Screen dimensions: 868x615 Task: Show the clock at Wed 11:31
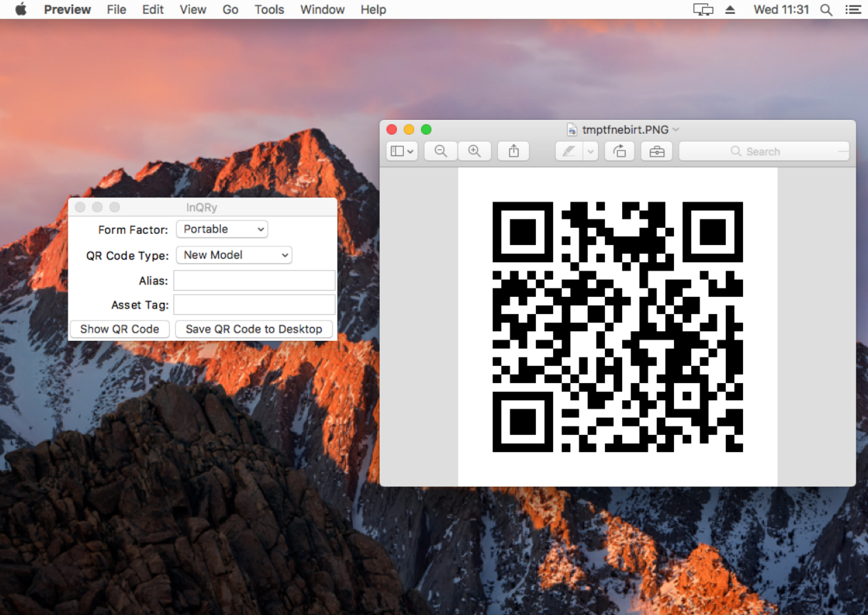(x=781, y=10)
